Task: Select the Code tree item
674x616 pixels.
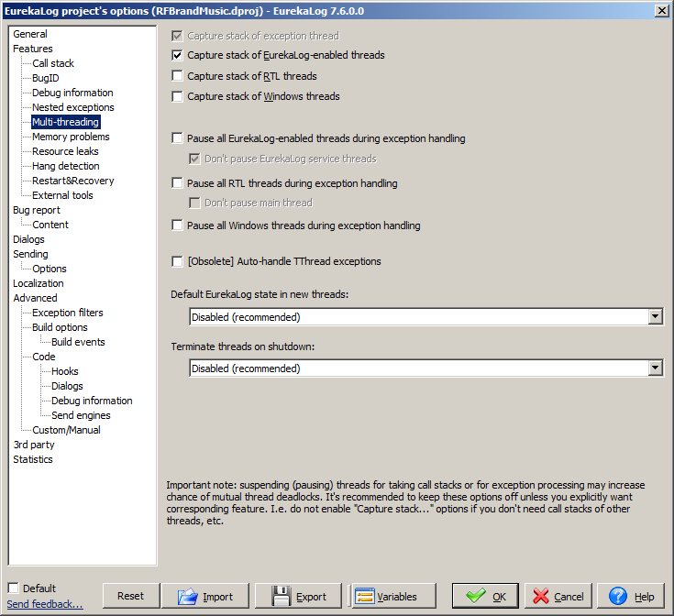Action: point(44,357)
